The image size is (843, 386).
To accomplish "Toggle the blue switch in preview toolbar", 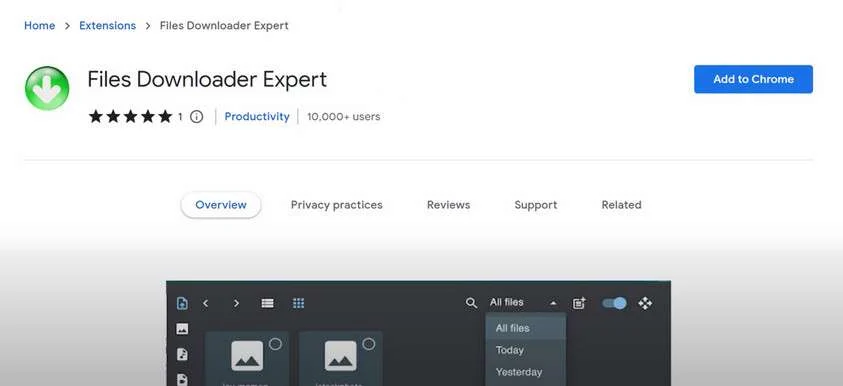I will [x=614, y=303].
